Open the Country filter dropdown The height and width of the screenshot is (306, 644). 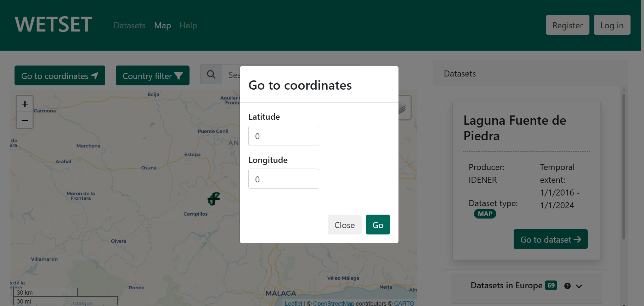point(152,76)
